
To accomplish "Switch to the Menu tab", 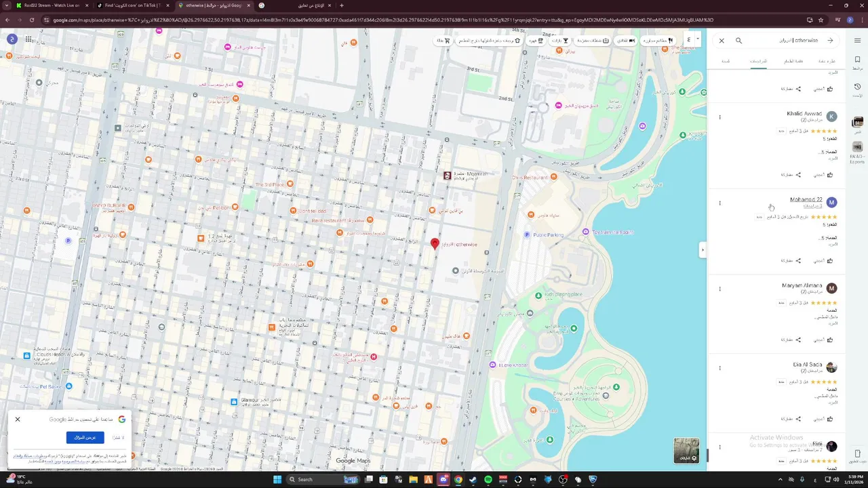I will click(x=793, y=61).
